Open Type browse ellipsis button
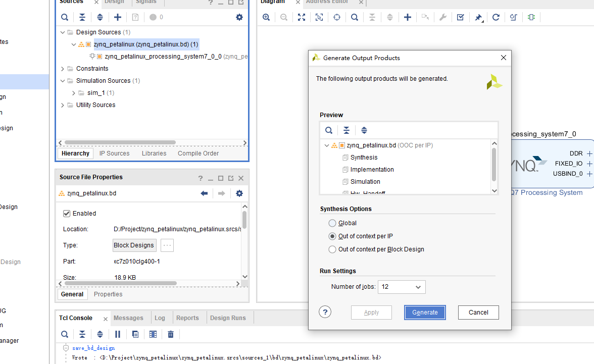The image size is (594, 364). 167,245
